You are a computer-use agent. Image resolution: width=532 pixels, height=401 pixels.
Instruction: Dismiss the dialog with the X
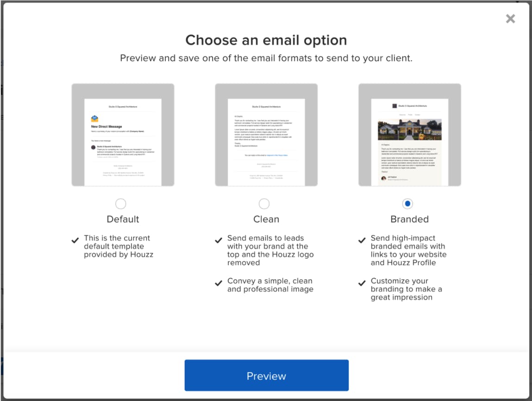click(x=510, y=19)
